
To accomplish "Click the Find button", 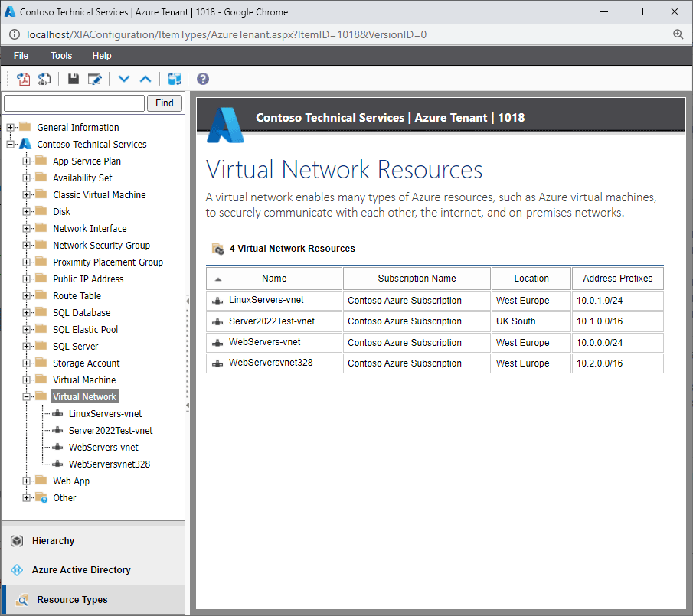I will (x=165, y=103).
